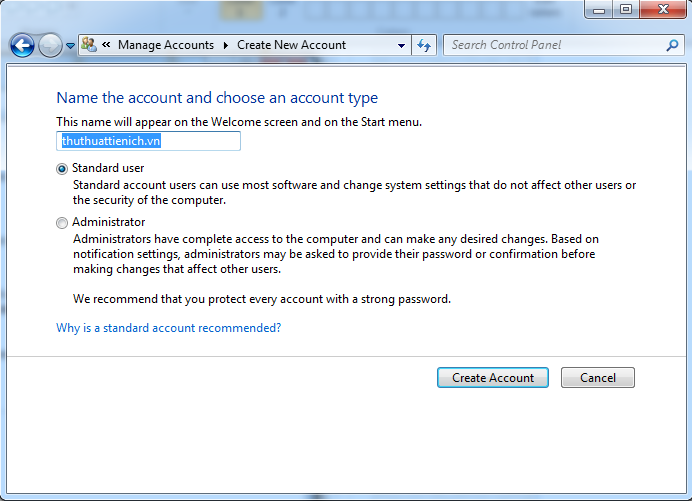Click the User Accounts icon in address bar

[x=89, y=45]
